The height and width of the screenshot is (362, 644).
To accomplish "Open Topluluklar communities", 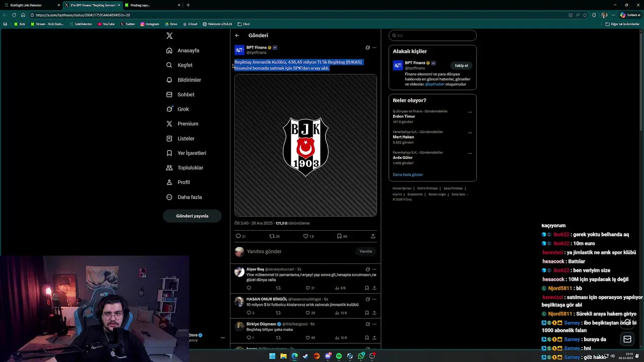I will coord(185,167).
